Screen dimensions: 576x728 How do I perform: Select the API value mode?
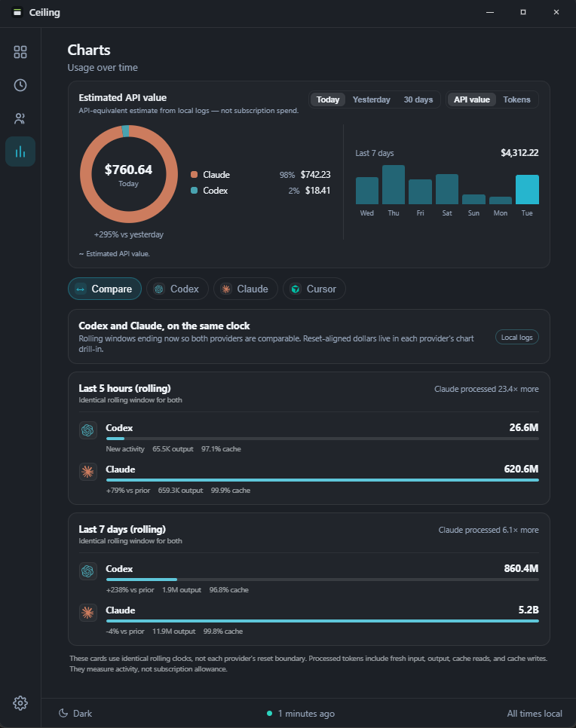click(471, 99)
